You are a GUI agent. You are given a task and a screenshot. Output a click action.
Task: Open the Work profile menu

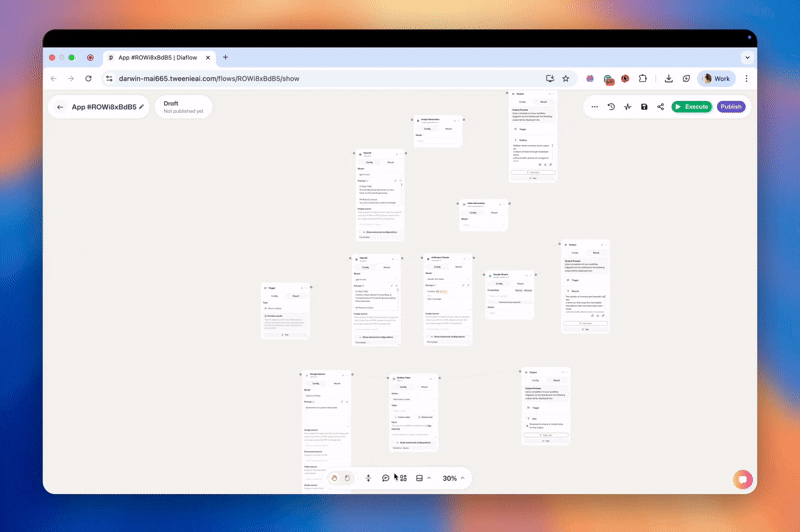[716, 79]
